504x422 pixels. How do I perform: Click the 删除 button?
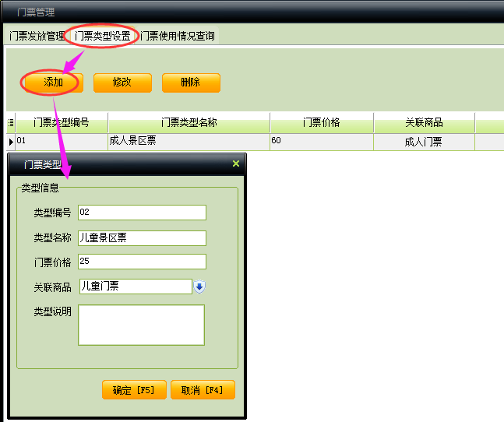pos(191,83)
